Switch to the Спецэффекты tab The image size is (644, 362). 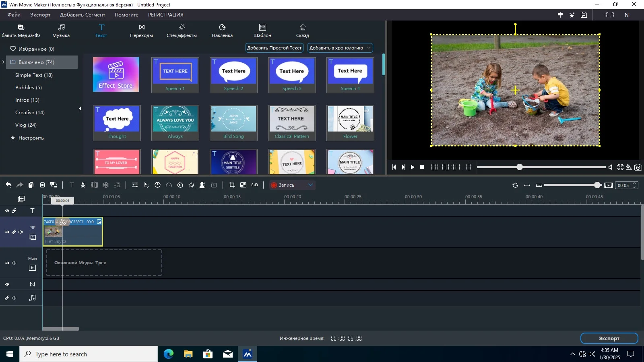click(x=182, y=31)
